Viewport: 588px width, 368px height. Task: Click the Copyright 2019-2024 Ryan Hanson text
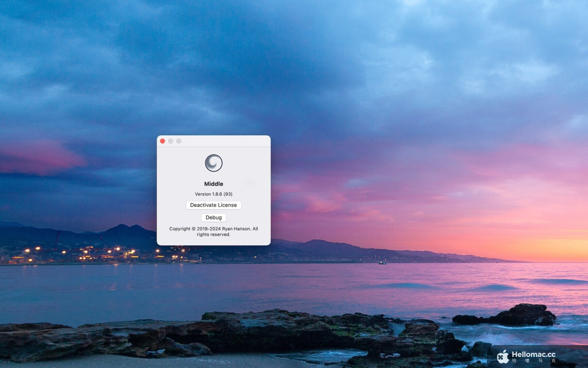[x=214, y=231]
